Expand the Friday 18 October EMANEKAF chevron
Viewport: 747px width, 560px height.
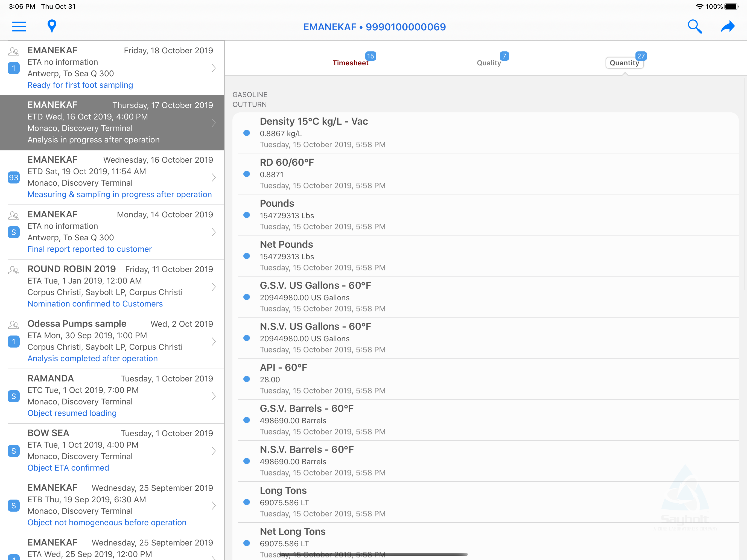tap(214, 68)
